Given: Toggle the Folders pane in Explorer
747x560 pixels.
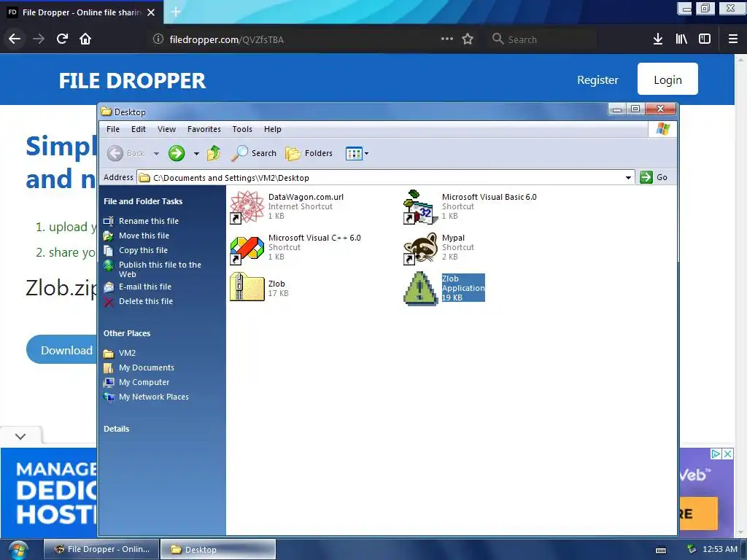Looking at the screenshot, I should click(309, 153).
